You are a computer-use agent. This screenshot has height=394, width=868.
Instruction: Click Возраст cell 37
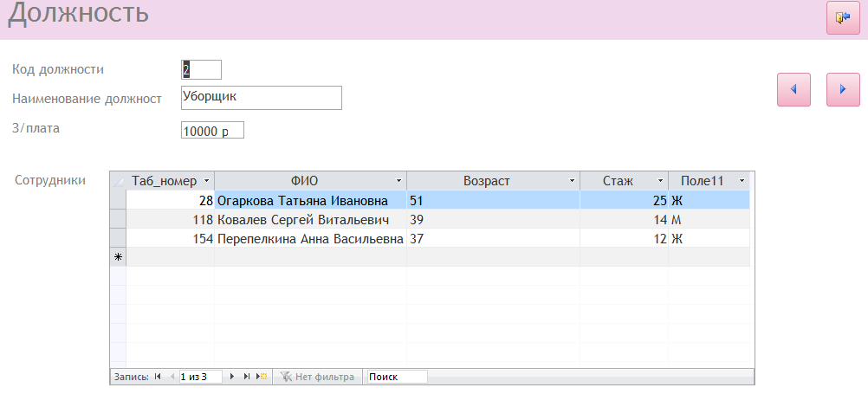click(493, 238)
